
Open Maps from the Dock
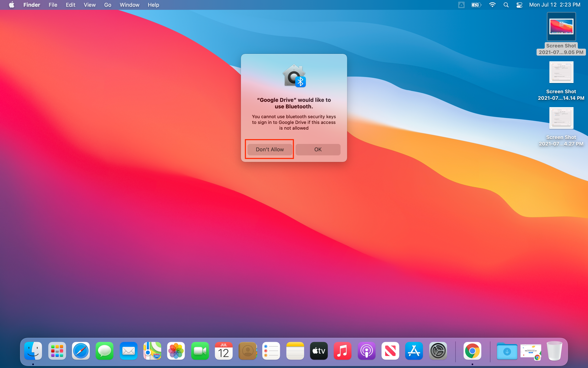152,351
